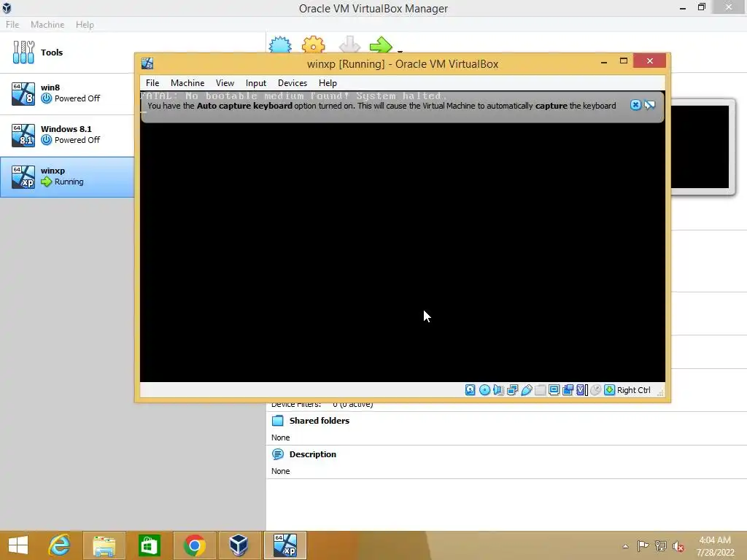
Task: Open the winxp VM window Help menu
Action: click(x=328, y=83)
